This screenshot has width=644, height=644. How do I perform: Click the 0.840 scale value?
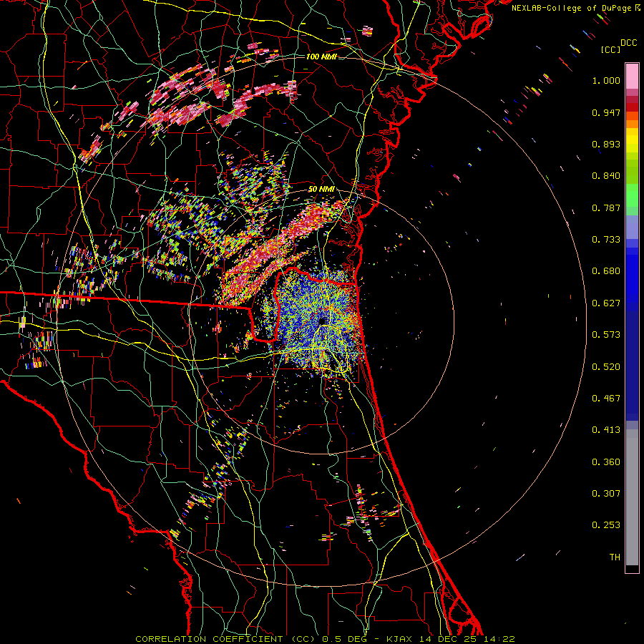pos(606,176)
